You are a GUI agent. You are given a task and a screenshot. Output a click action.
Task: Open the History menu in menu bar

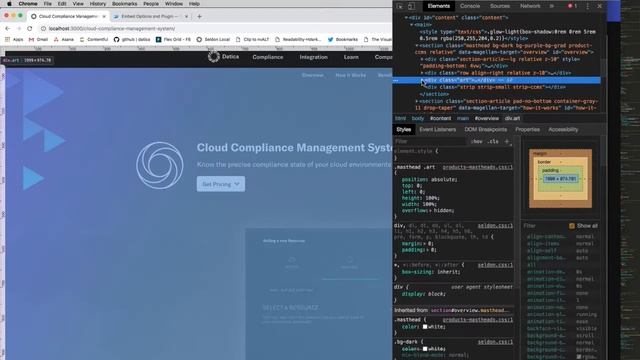98,4
